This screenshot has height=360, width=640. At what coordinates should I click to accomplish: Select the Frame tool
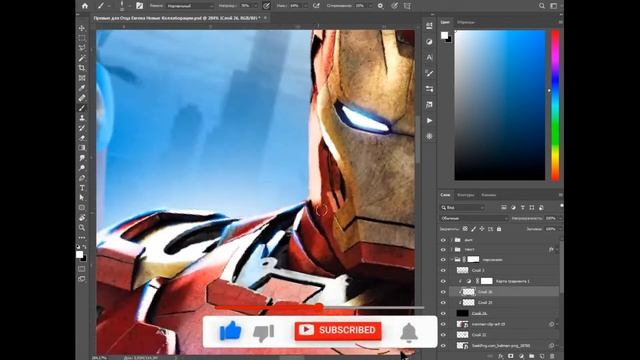click(82, 78)
